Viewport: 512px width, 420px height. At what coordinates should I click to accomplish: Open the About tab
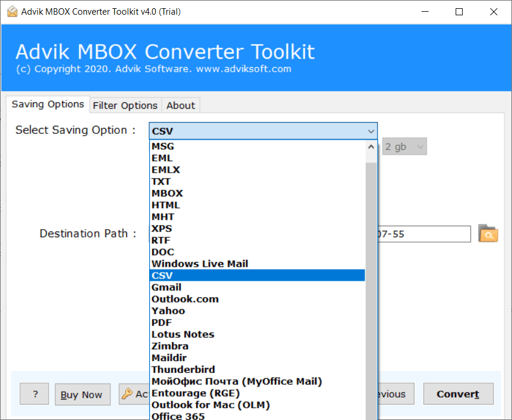pyautogui.click(x=180, y=105)
